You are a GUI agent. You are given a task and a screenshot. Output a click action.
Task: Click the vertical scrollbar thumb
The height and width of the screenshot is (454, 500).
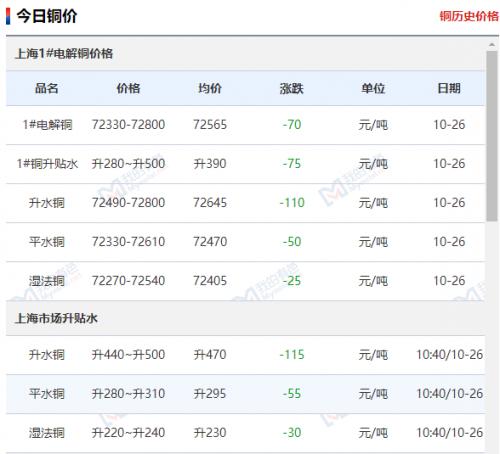[x=492, y=136]
